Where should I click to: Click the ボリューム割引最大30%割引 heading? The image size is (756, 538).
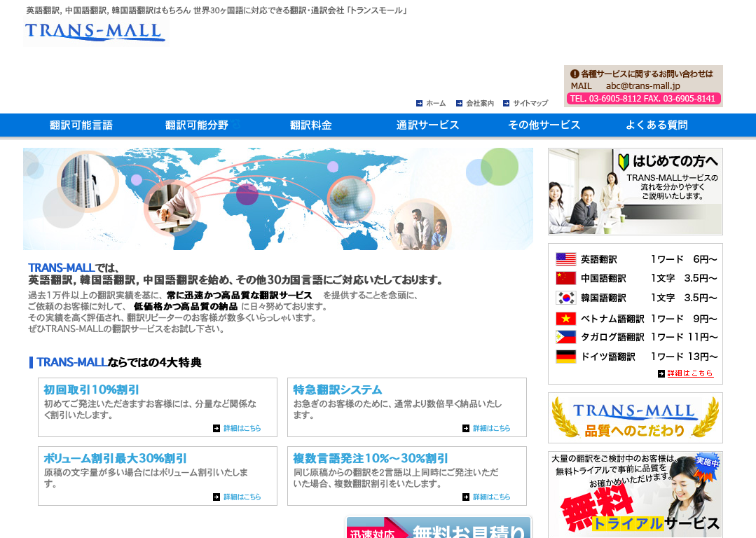(115, 458)
